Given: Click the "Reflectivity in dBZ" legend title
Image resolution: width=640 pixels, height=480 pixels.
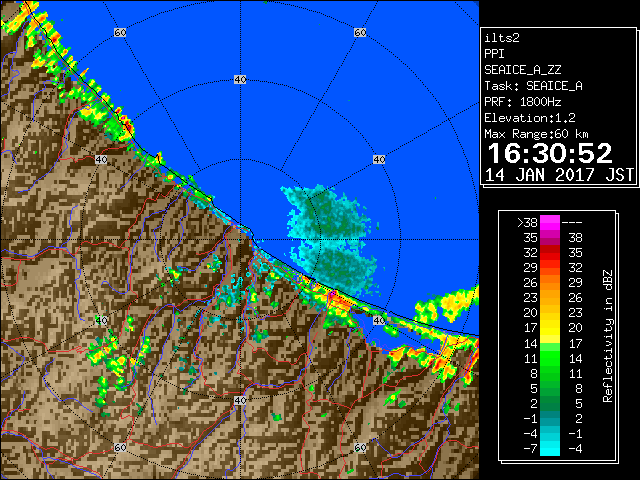Looking at the screenshot, I should point(608,336).
